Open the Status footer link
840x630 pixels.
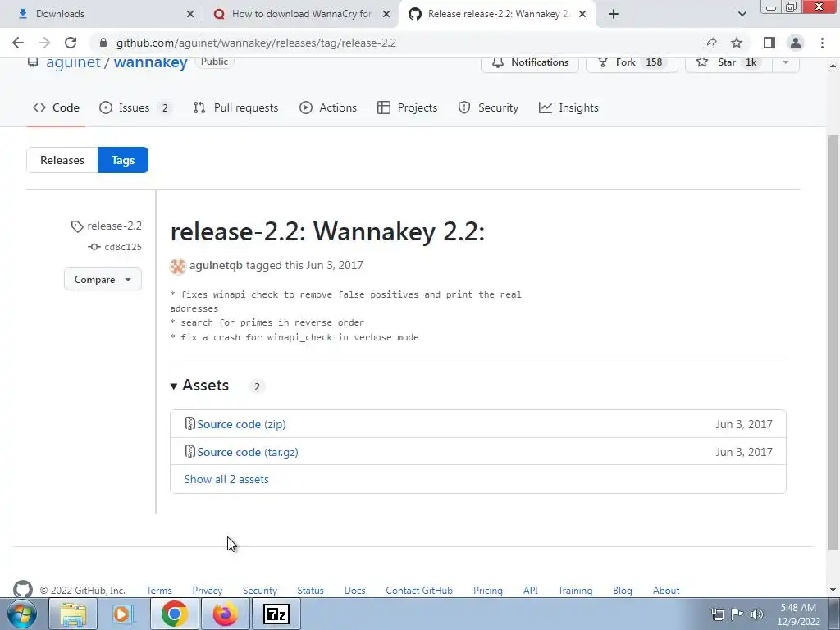point(310,591)
